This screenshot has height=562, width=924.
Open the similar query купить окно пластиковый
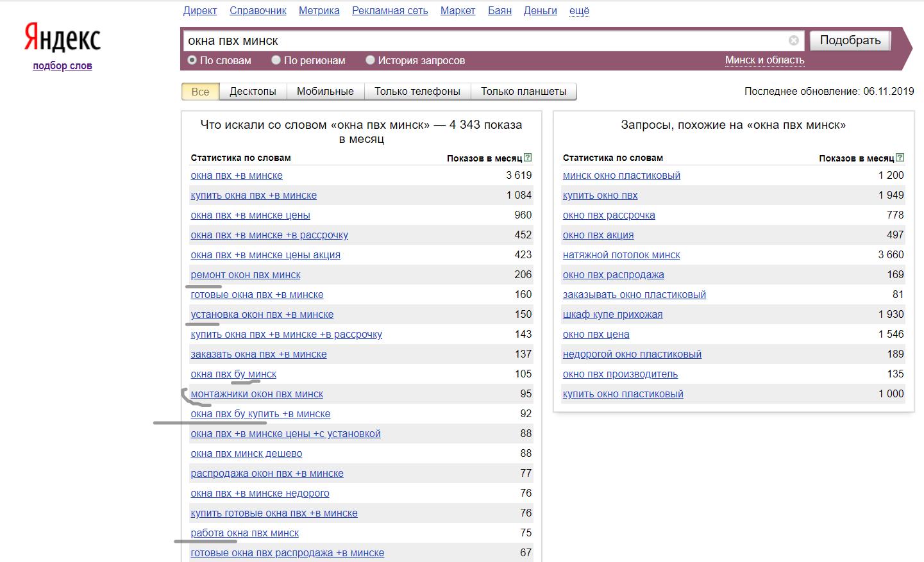(x=623, y=394)
